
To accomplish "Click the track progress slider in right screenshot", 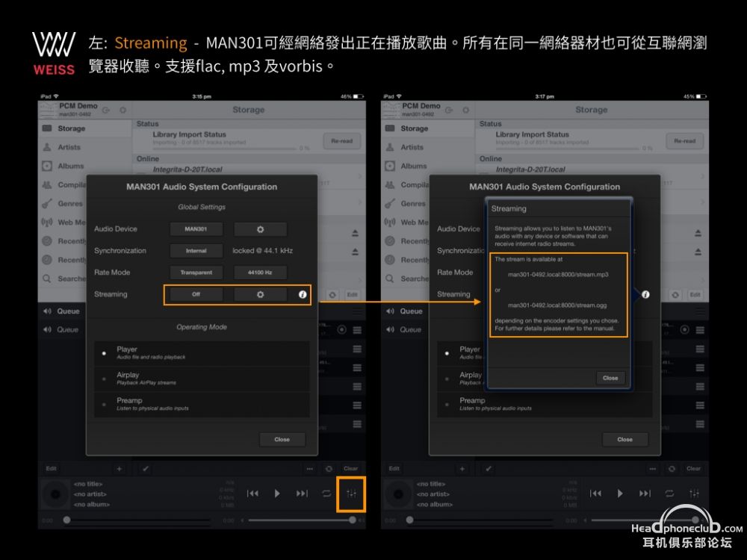I will point(481,520).
